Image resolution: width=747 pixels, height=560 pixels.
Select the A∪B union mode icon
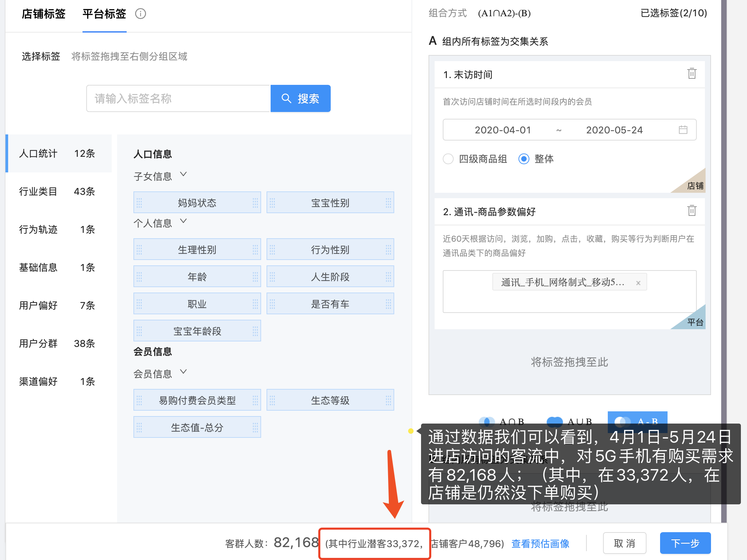click(554, 421)
